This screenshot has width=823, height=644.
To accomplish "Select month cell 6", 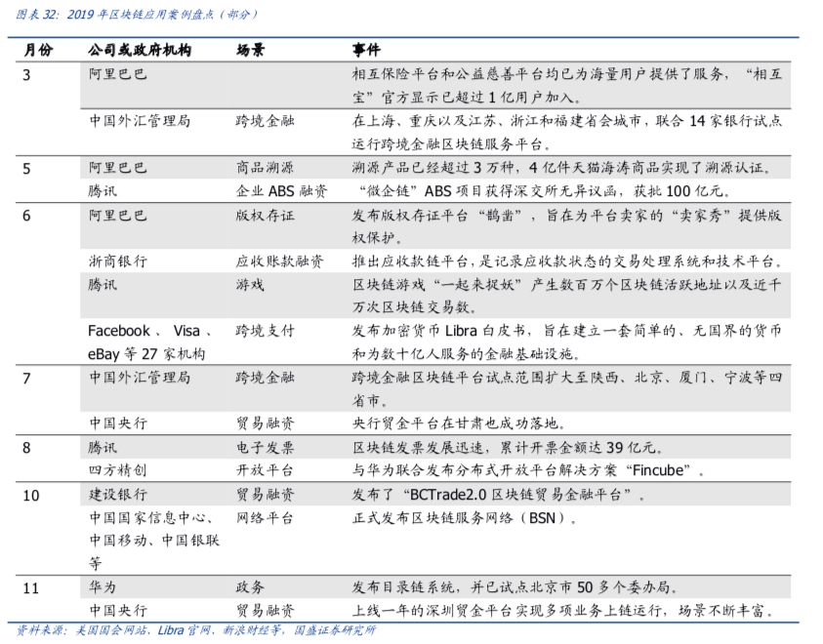I will click(x=26, y=216).
